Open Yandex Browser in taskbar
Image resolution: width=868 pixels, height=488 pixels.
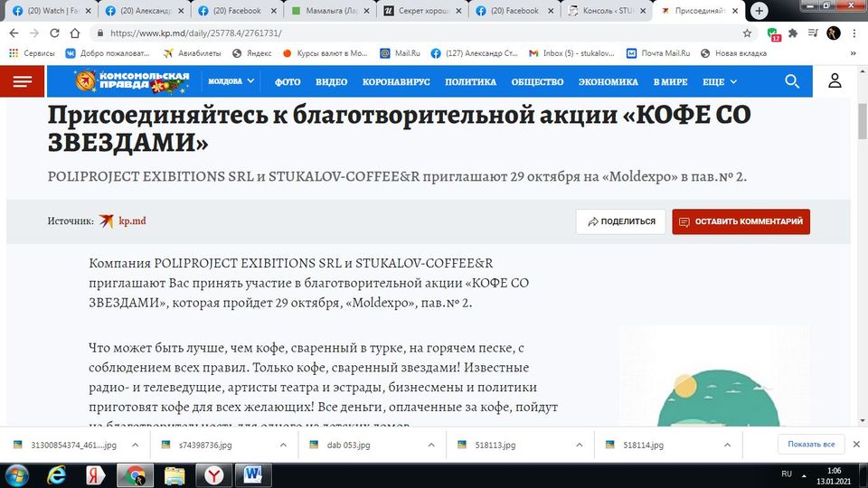213,475
